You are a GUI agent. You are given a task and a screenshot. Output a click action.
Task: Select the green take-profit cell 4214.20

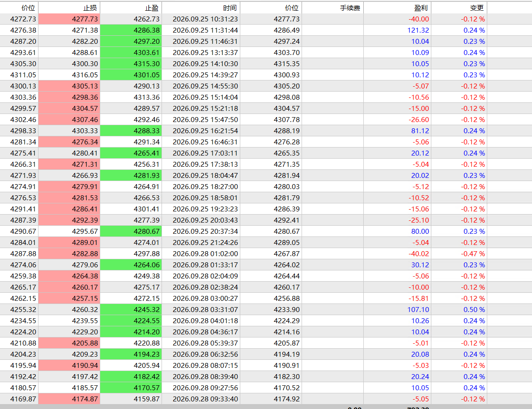(131, 332)
